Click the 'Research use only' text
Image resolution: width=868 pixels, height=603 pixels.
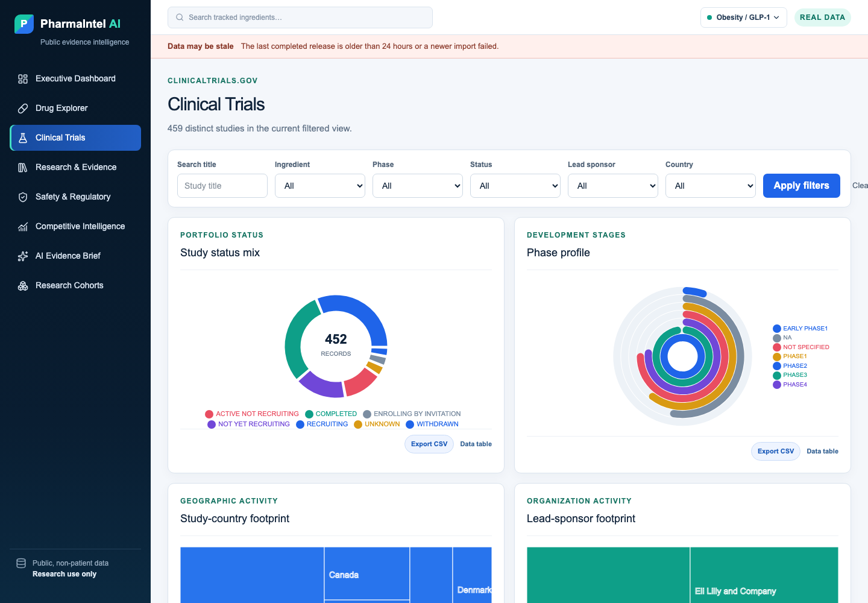click(64, 574)
